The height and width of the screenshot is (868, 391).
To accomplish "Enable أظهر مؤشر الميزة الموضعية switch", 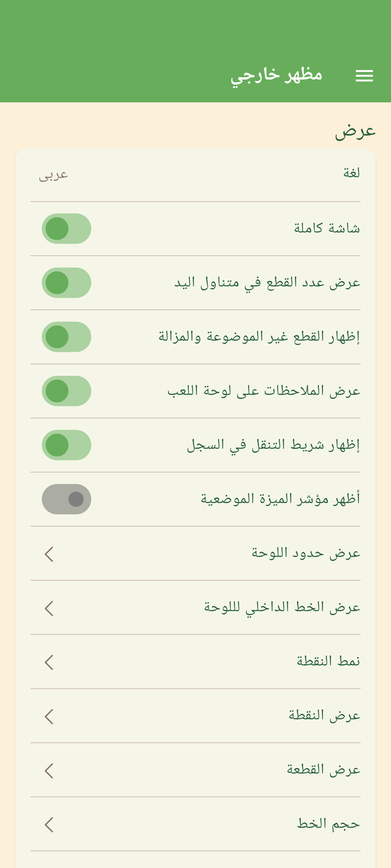I will [x=67, y=499].
